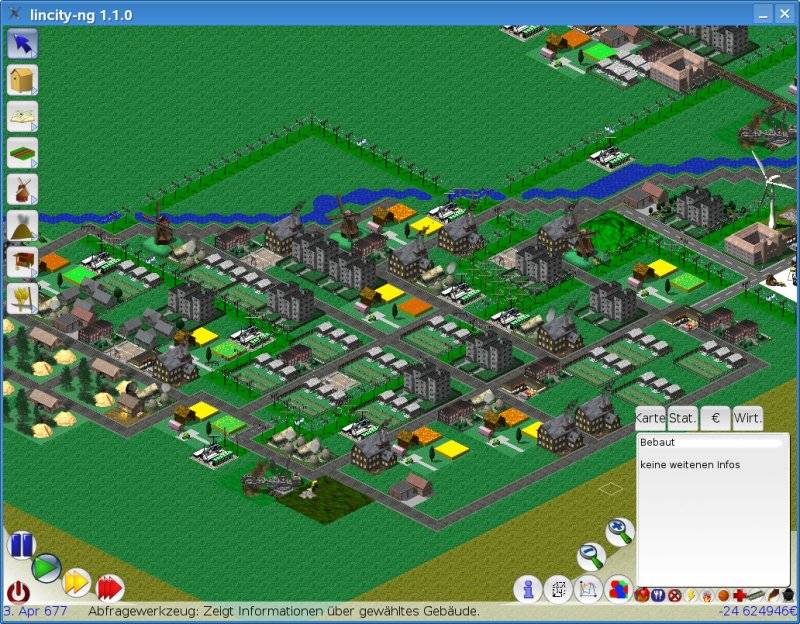Show the yellow lightning power overlay
The width and height of the screenshot is (800, 624).
tap(691, 595)
